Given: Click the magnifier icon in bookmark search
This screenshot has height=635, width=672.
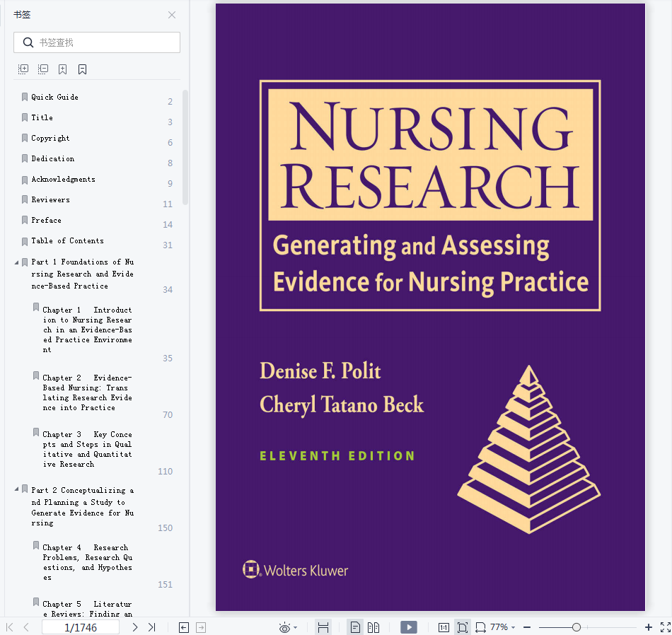Looking at the screenshot, I should [28, 42].
